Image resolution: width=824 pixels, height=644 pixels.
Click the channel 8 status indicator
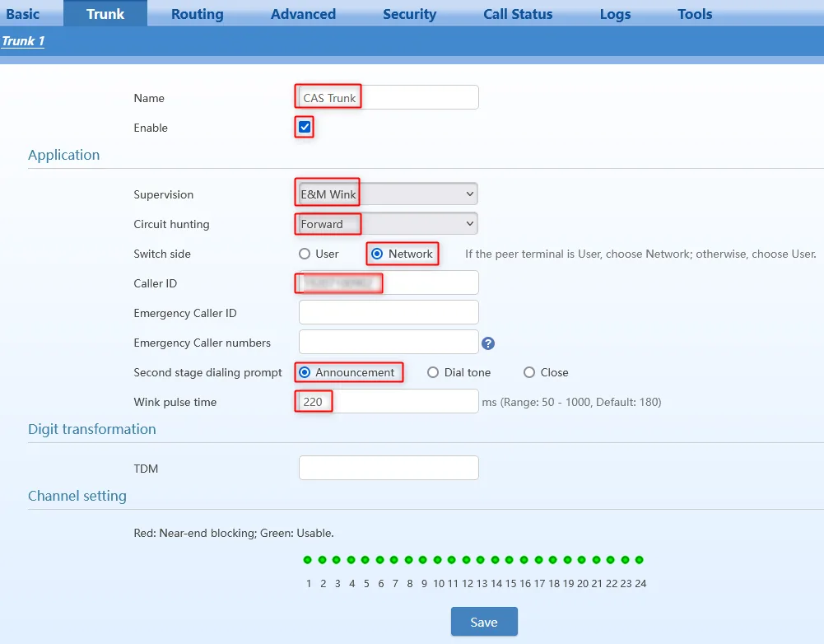tap(408, 560)
